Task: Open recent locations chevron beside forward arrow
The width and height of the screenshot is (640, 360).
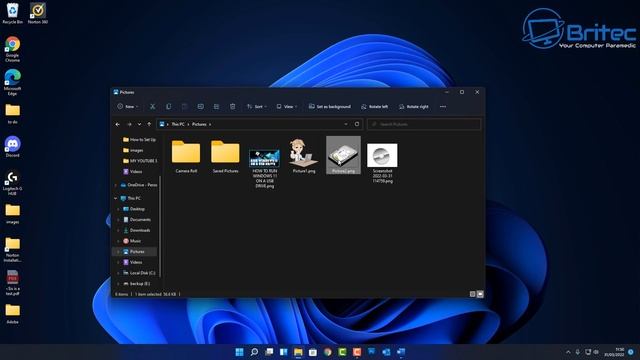Action: [139, 124]
